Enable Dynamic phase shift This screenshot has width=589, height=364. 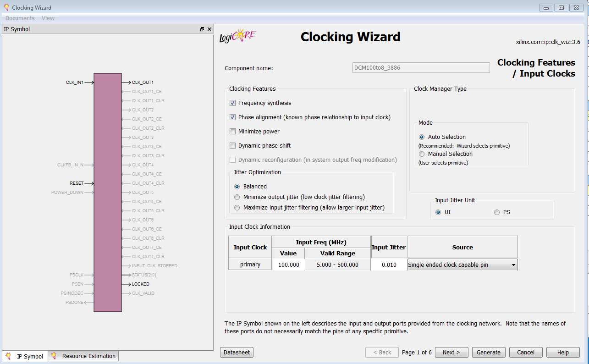tap(233, 146)
